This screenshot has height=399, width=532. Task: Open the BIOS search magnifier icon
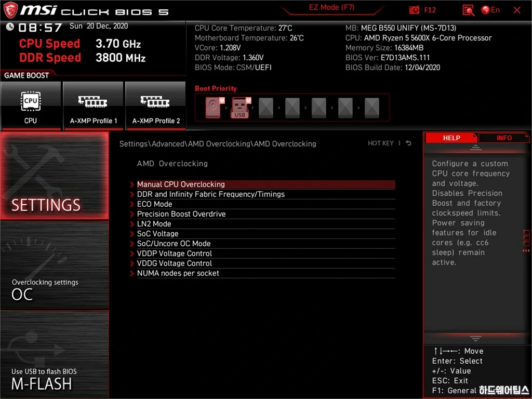(x=468, y=10)
